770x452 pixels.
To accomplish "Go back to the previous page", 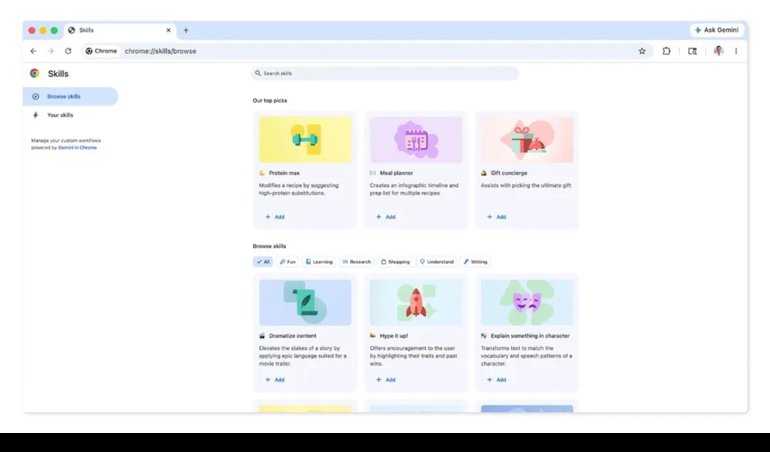I will point(33,51).
